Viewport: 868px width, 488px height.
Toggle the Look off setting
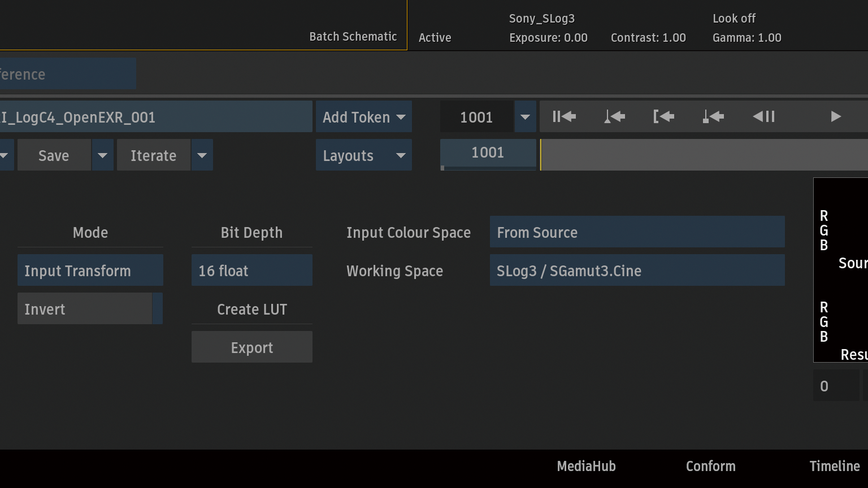734,19
